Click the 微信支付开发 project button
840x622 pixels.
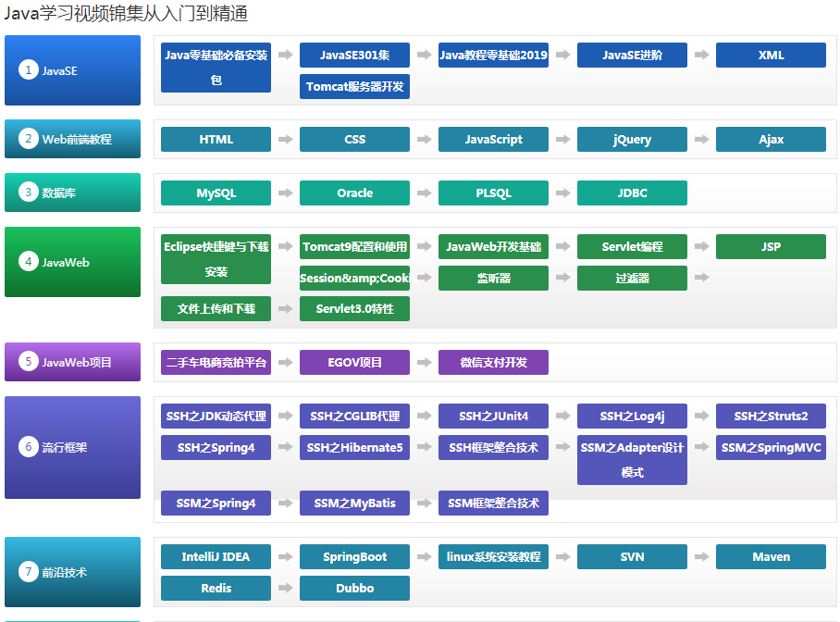(x=493, y=363)
